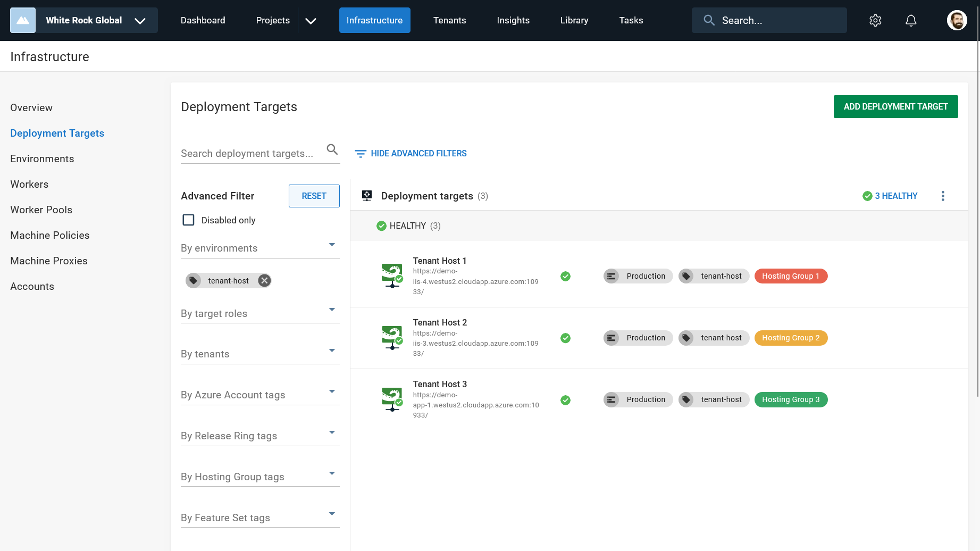Viewport: 980px width, 551px height.
Task: Remove the tenant-host filter chip
Action: click(x=264, y=281)
